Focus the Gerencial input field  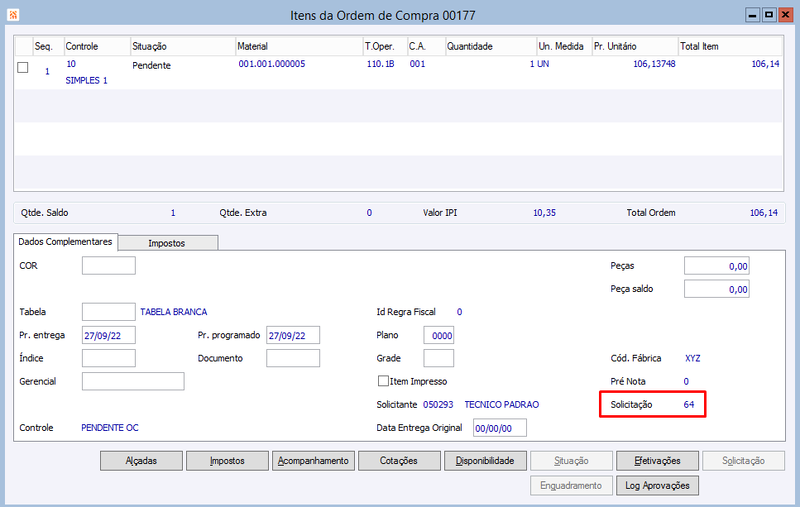point(133,381)
